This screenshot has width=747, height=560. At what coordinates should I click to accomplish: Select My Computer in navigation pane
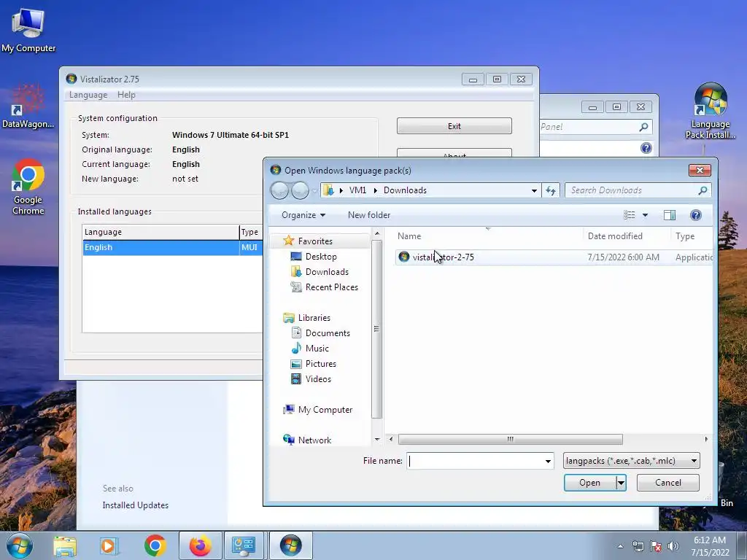pos(325,410)
